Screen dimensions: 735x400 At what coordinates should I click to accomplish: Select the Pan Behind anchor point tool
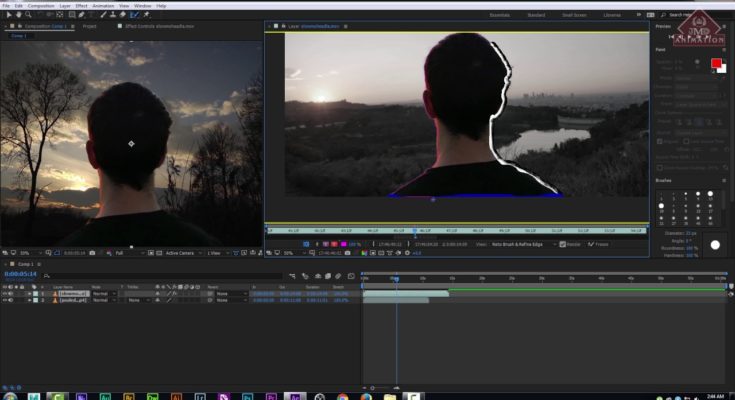point(60,15)
